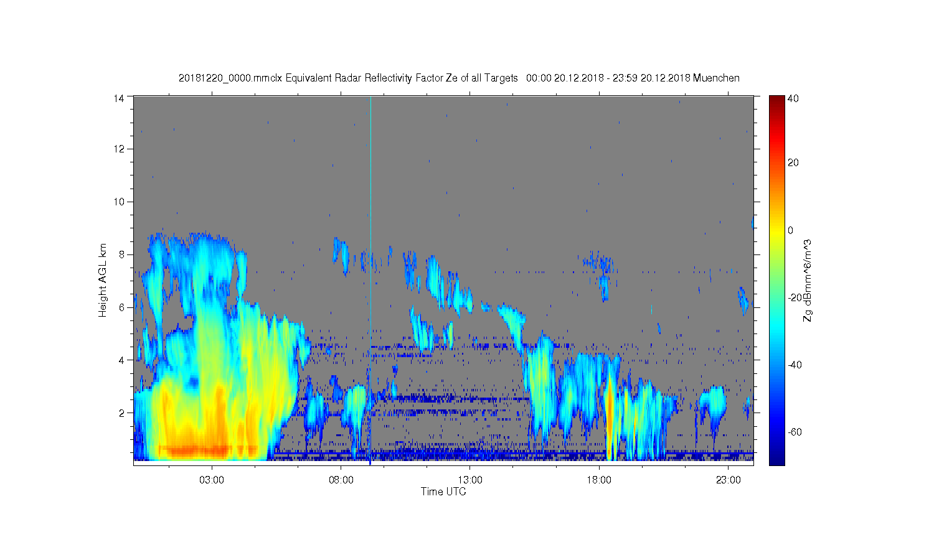Click the dark blue bottom of colorbar
This screenshot has height=560, width=934.
click(x=776, y=459)
